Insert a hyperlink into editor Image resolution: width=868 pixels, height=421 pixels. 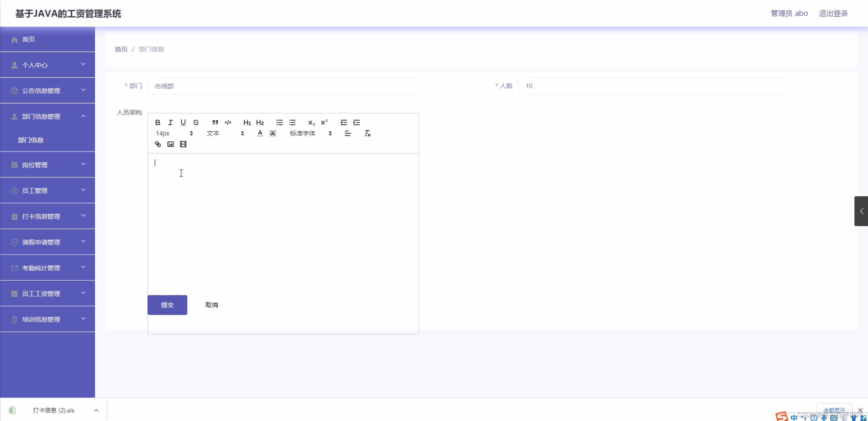tap(158, 144)
